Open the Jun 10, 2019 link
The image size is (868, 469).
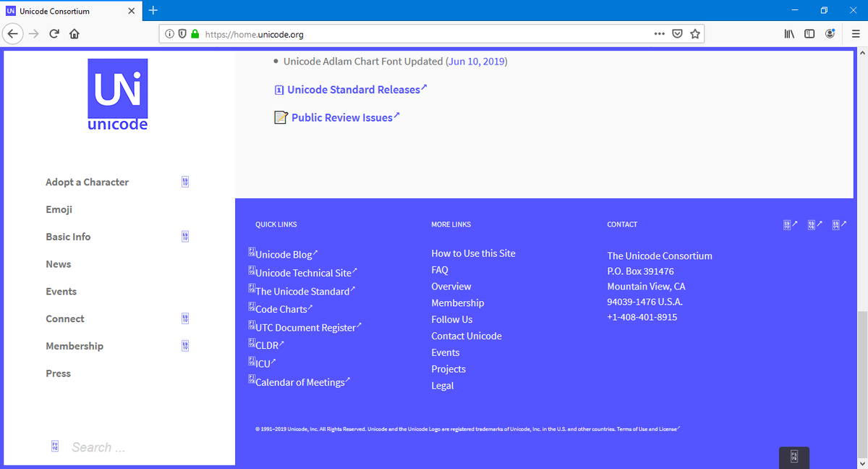(x=477, y=62)
